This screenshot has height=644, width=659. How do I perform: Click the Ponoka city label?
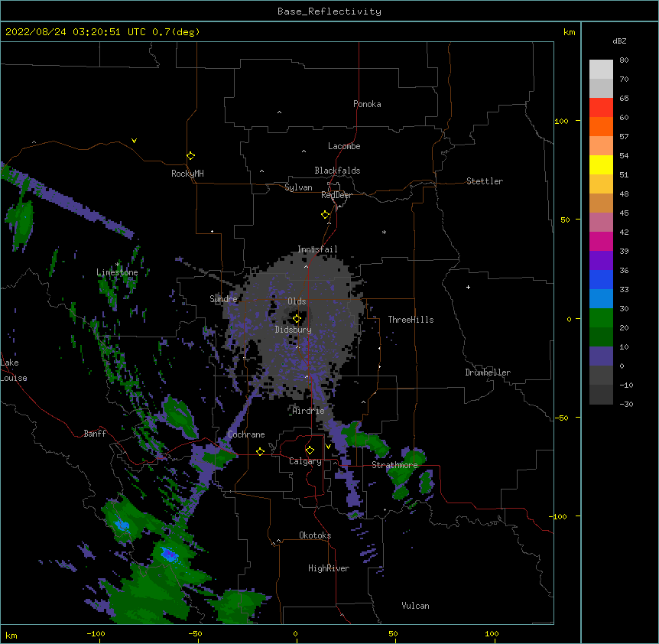367,104
